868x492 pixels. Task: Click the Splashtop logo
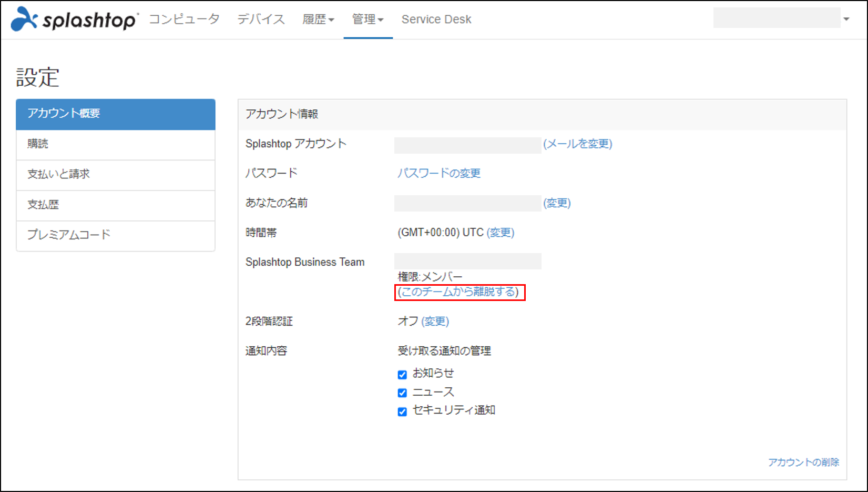tap(75, 19)
